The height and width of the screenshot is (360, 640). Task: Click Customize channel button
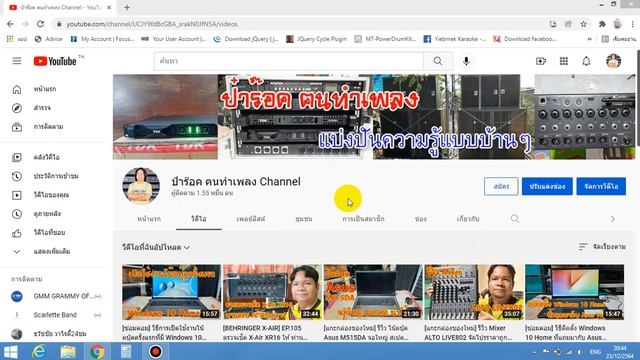click(x=547, y=187)
